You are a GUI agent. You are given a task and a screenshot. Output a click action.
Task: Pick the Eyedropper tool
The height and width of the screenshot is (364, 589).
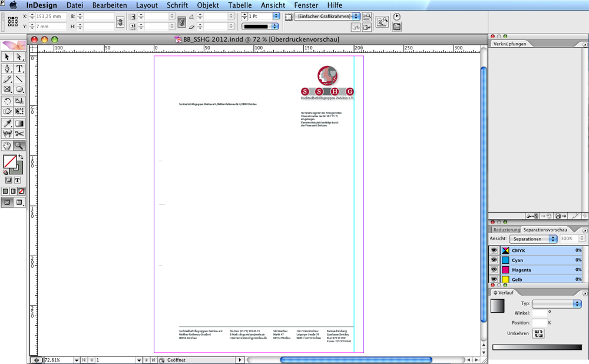pyautogui.click(x=7, y=124)
